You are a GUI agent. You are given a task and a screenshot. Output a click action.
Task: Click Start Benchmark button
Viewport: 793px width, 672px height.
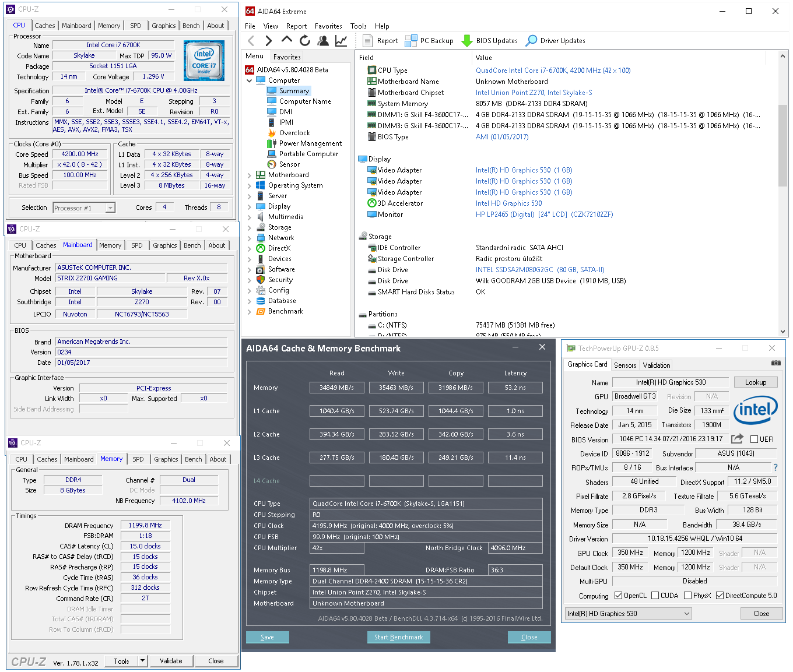399,637
